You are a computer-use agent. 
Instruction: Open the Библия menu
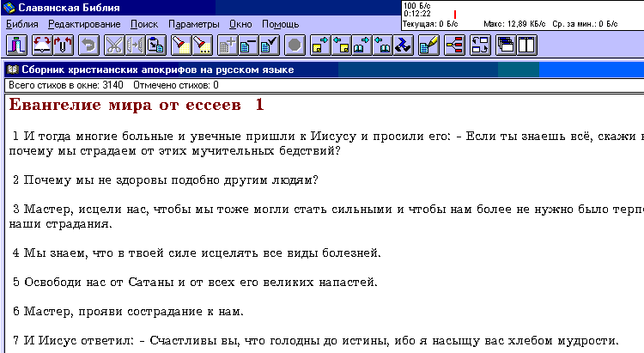(x=22, y=24)
